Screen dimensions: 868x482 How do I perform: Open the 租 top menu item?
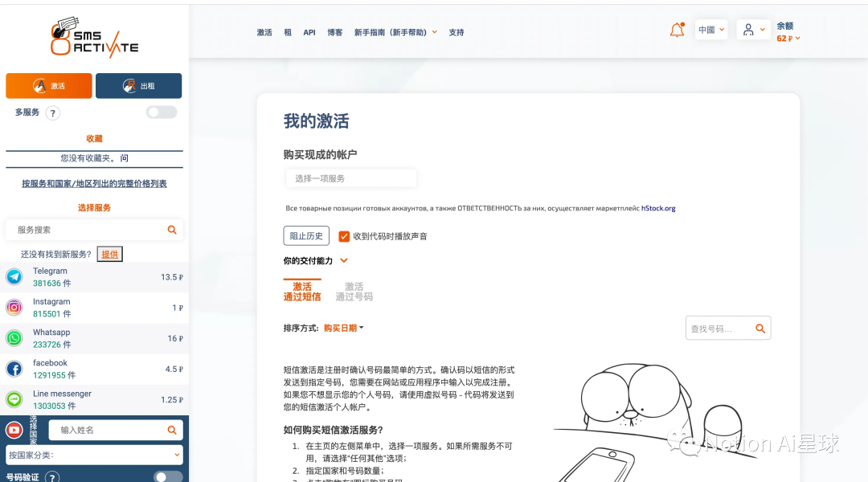(288, 33)
